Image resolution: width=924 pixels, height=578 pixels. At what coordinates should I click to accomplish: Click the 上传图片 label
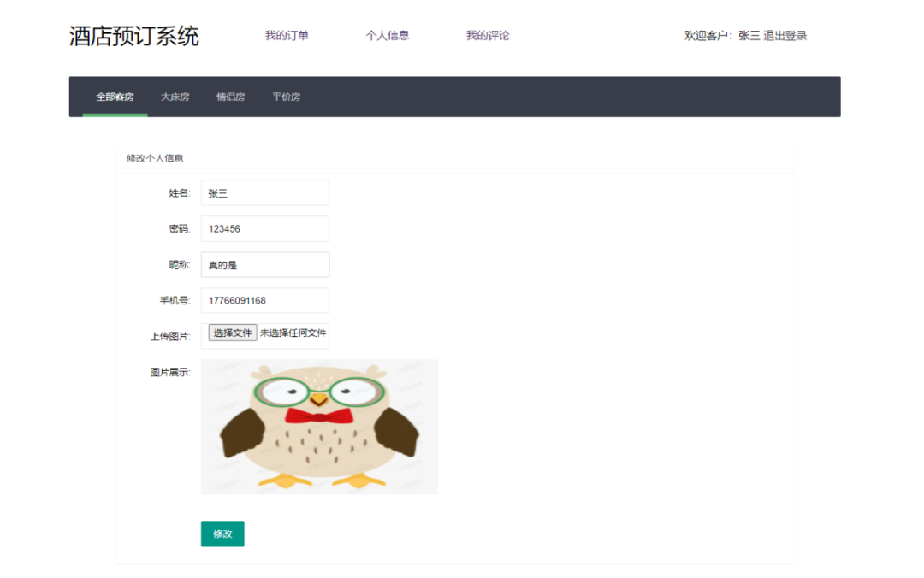click(169, 336)
